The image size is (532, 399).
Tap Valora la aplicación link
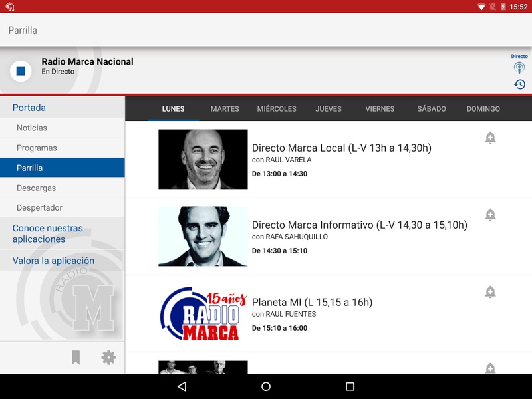click(63, 261)
